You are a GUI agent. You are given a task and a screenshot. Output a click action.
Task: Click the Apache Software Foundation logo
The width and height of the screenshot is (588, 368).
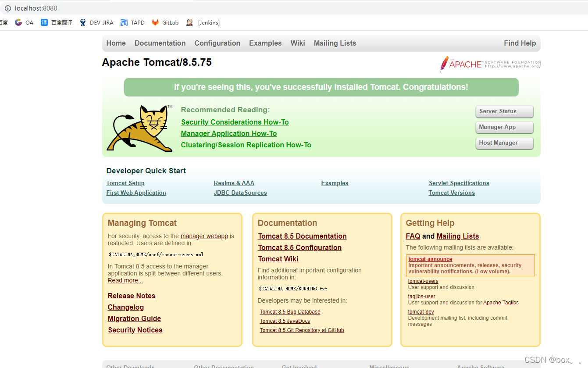pyautogui.click(x=490, y=64)
